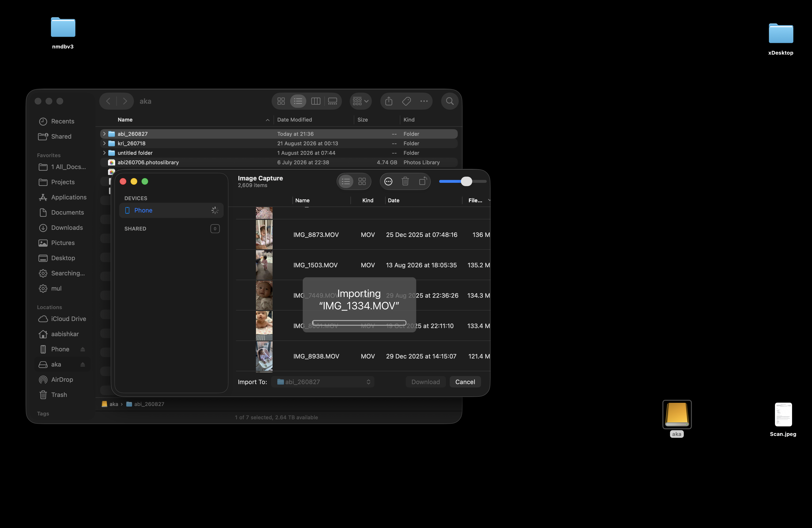812x528 pixels.
Task: Open the Finder group-by dropdown
Action: click(x=360, y=101)
